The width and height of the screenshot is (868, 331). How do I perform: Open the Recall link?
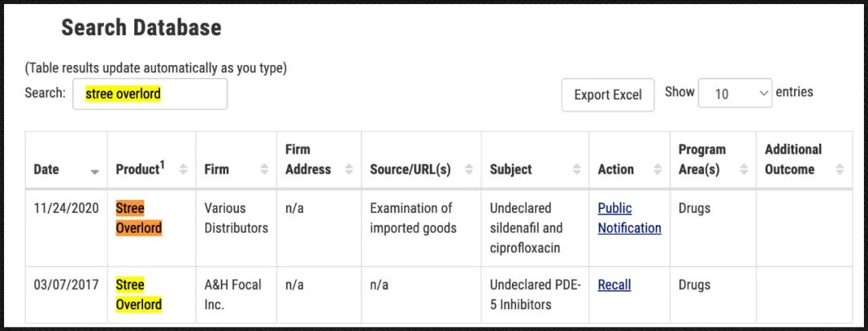coord(615,285)
